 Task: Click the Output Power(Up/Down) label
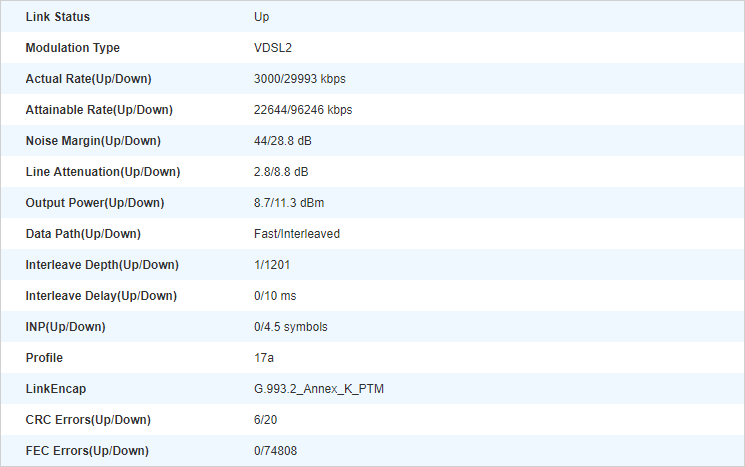(95, 203)
